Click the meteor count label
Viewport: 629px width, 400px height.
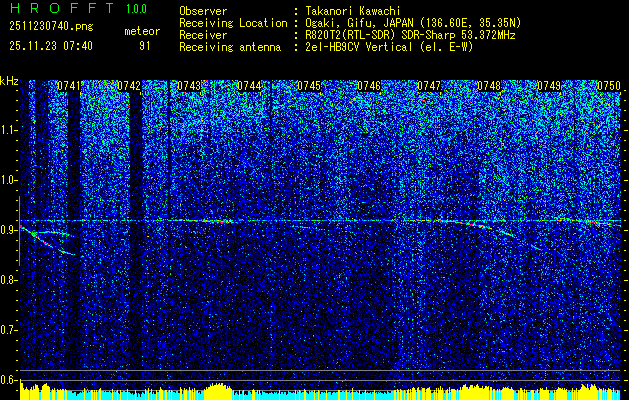tap(142, 31)
